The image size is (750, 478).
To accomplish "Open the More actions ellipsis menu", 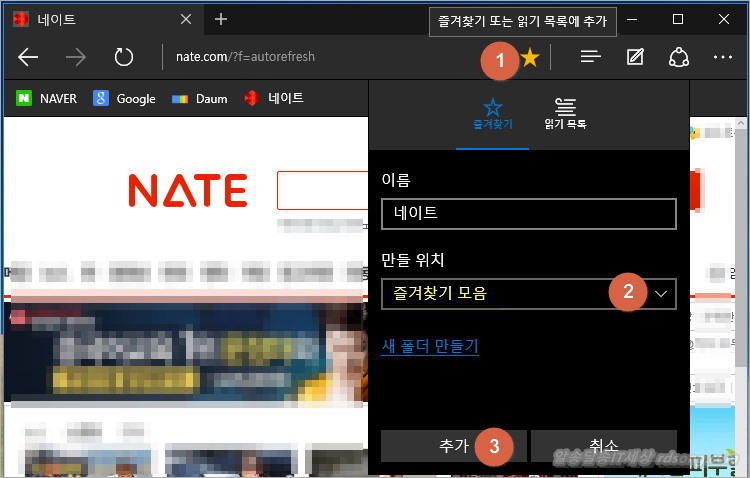I will pyautogui.click(x=723, y=57).
